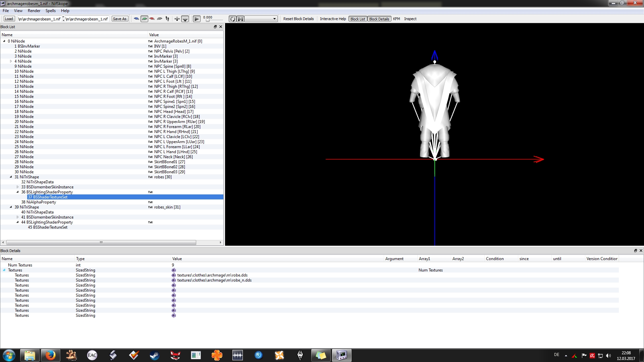Collapse the 31 NiTriShape node
644x362 pixels.
[11, 177]
